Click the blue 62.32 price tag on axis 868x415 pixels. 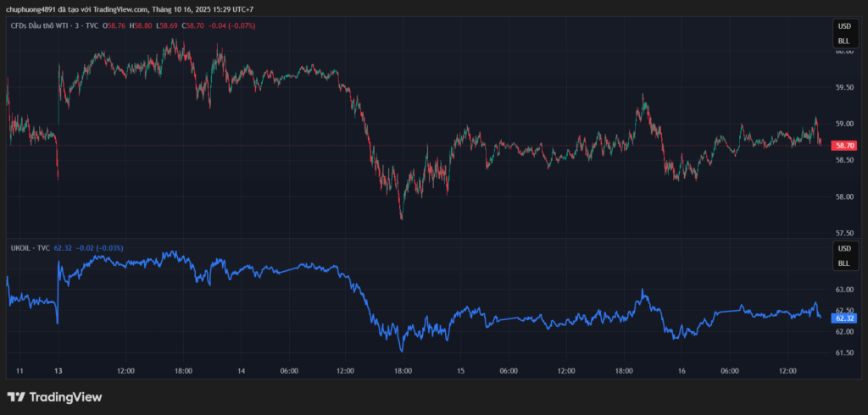click(x=844, y=318)
